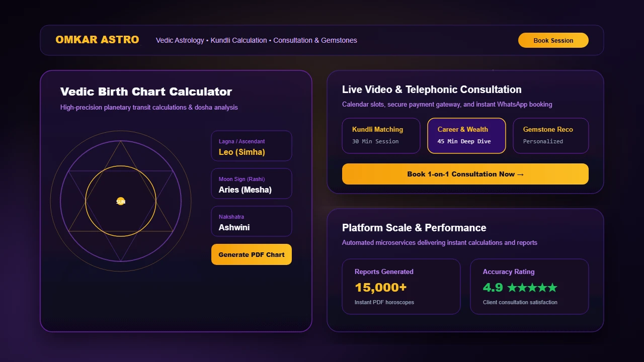644x362 pixels.
Task: Select the Kundli Matching session option
Action: [381, 136]
